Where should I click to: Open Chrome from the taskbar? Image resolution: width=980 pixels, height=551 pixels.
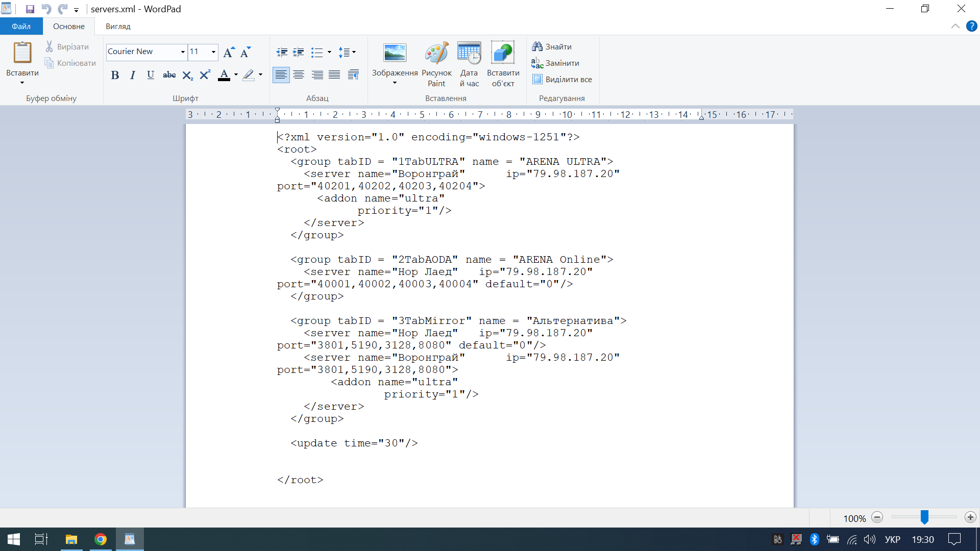tap(101, 539)
